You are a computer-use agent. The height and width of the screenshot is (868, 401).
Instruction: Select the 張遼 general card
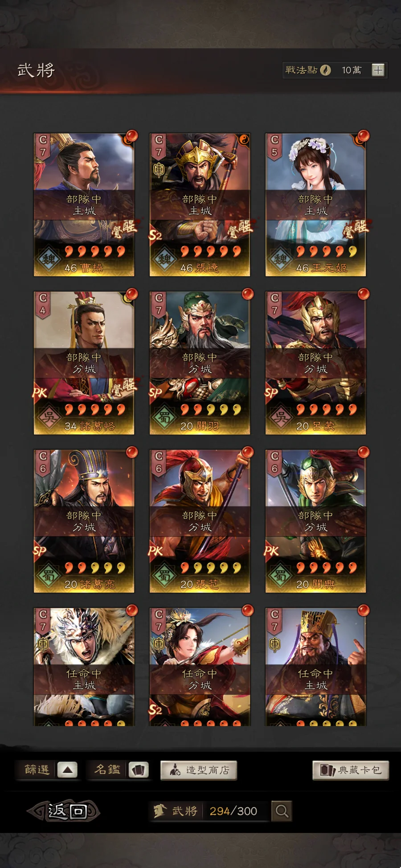click(x=200, y=205)
